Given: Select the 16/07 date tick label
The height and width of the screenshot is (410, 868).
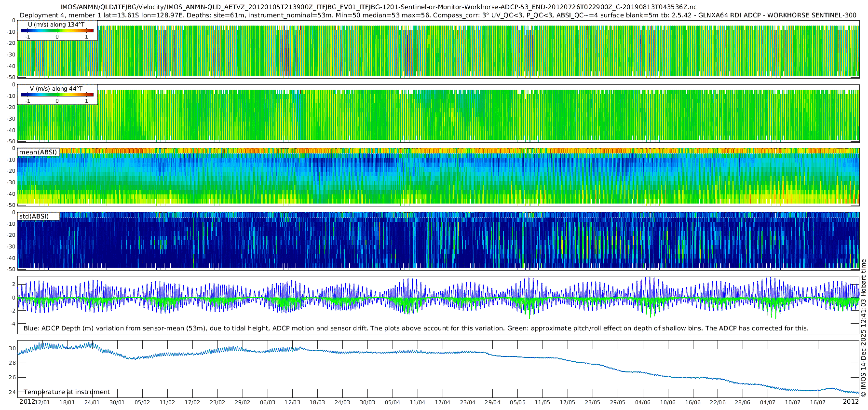Looking at the screenshot, I should point(817,402).
